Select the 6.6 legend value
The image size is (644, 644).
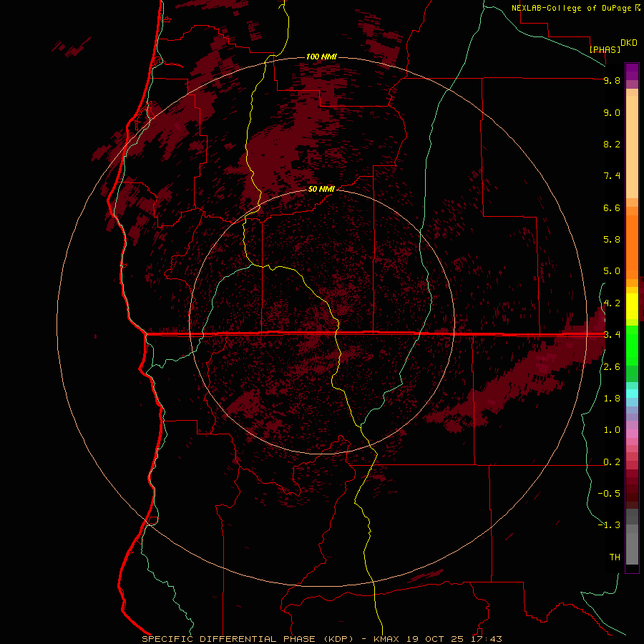612,208
